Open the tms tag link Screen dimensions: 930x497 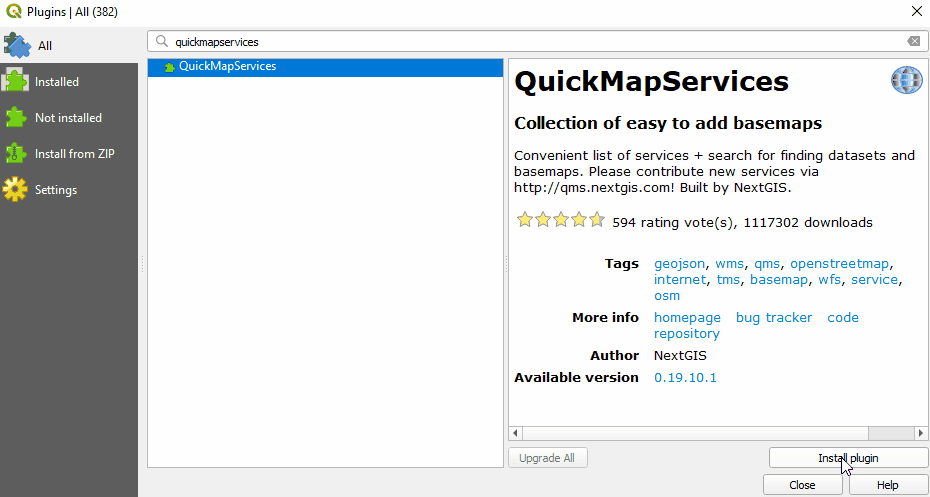coord(728,280)
